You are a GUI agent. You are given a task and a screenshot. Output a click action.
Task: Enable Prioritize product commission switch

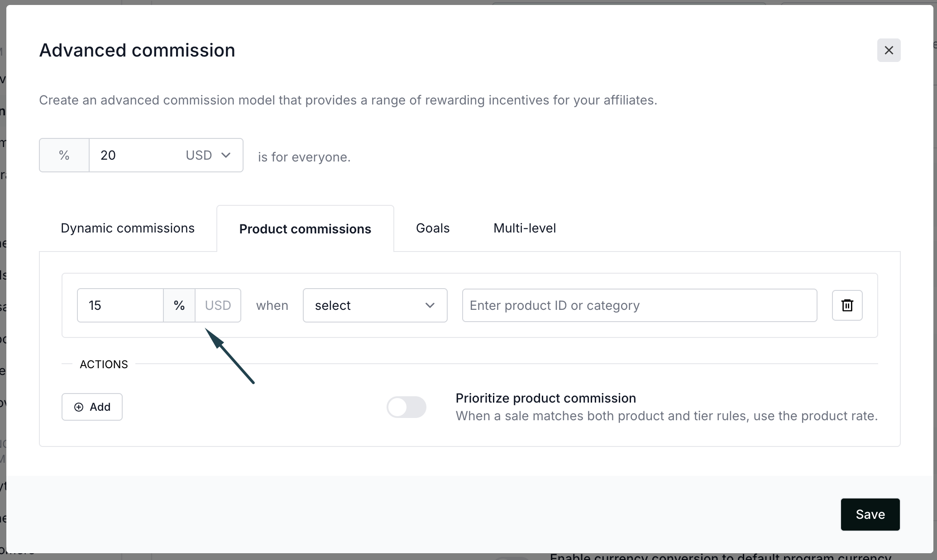(406, 407)
